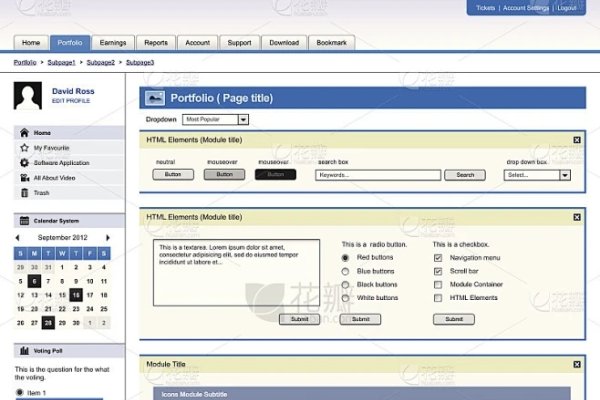Open the Reports tab

pos(155,43)
